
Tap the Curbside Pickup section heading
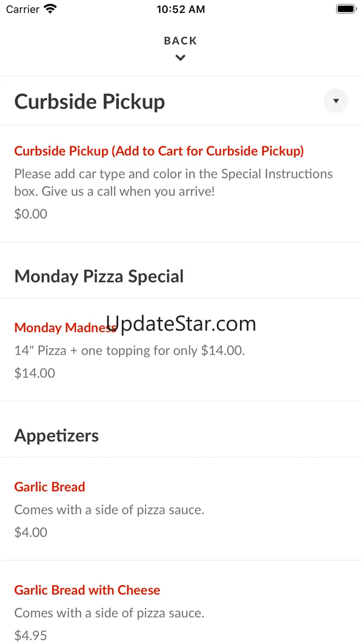click(90, 102)
